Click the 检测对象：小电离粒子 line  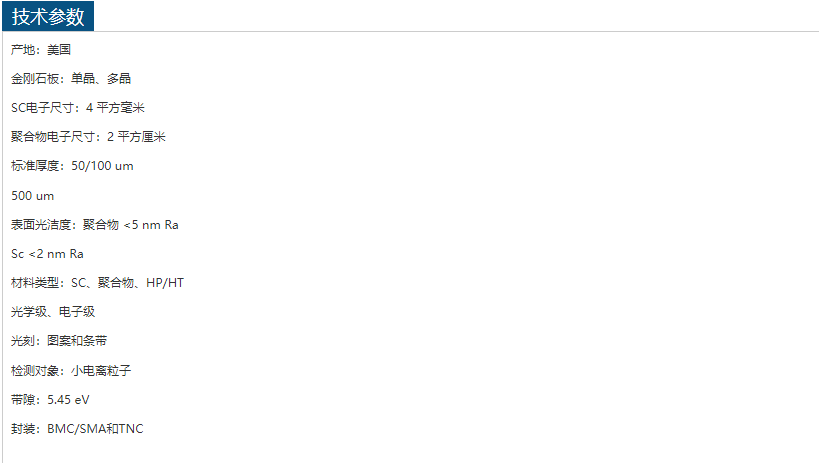(x=71, y=371)
